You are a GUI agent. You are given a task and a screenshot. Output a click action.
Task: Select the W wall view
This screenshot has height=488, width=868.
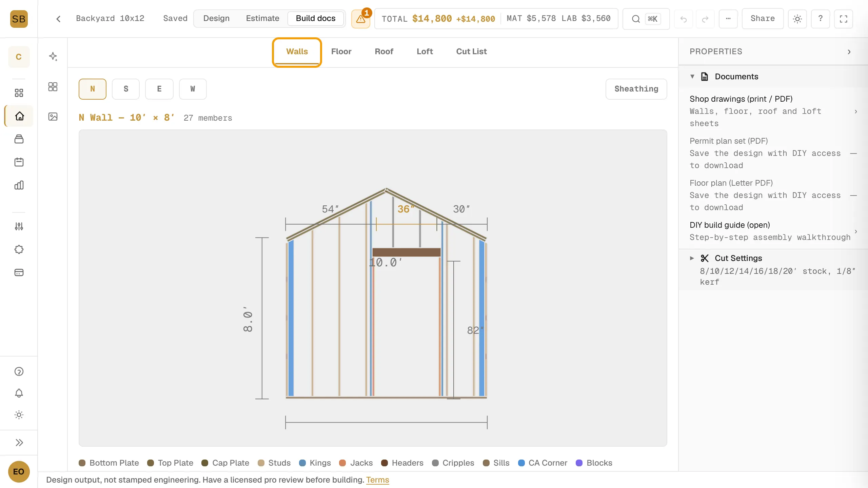[x=193, y=89]
